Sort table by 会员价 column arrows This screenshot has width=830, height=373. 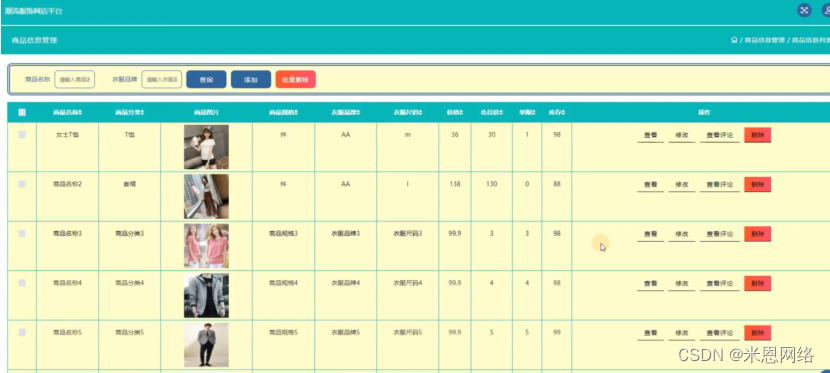point(501,113)
